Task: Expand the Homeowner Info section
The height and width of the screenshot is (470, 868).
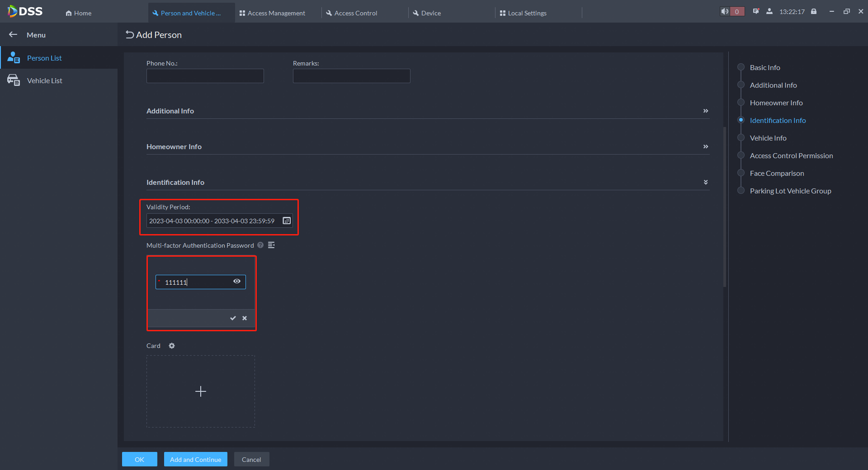Action: tap(706, 146)
